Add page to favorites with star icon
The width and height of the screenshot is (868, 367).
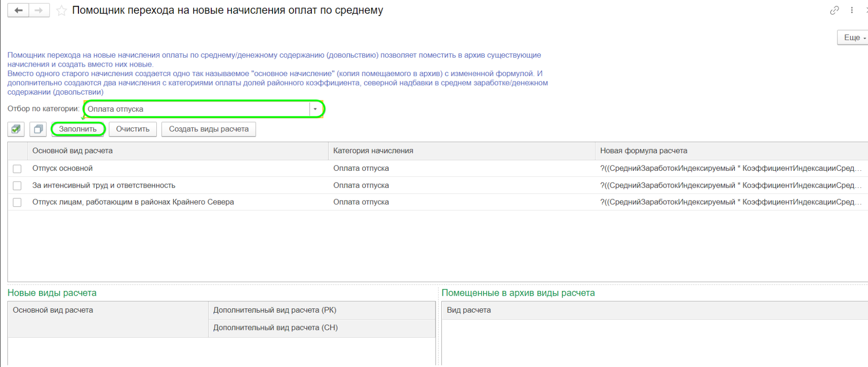click(61, 11)
